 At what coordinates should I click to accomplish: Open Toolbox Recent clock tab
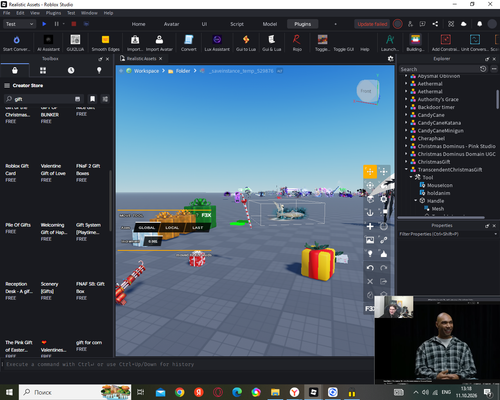pos(71,70)
